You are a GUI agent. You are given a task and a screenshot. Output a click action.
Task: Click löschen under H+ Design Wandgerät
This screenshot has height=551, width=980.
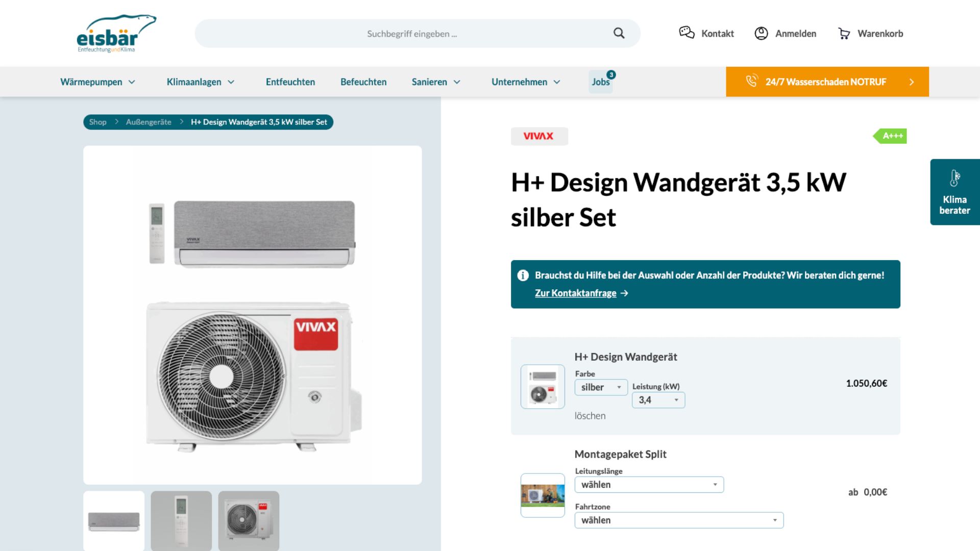[x=590, y=416]
